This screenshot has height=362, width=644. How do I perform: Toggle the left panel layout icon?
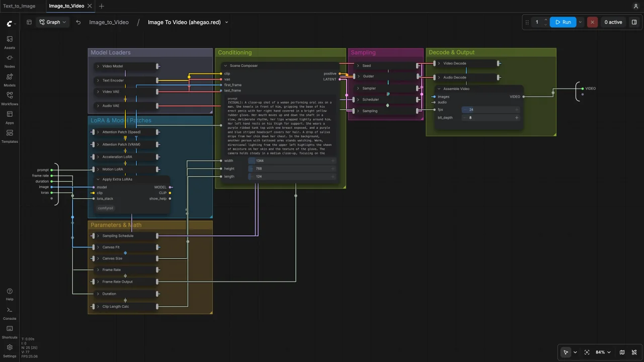coord(29,22)
